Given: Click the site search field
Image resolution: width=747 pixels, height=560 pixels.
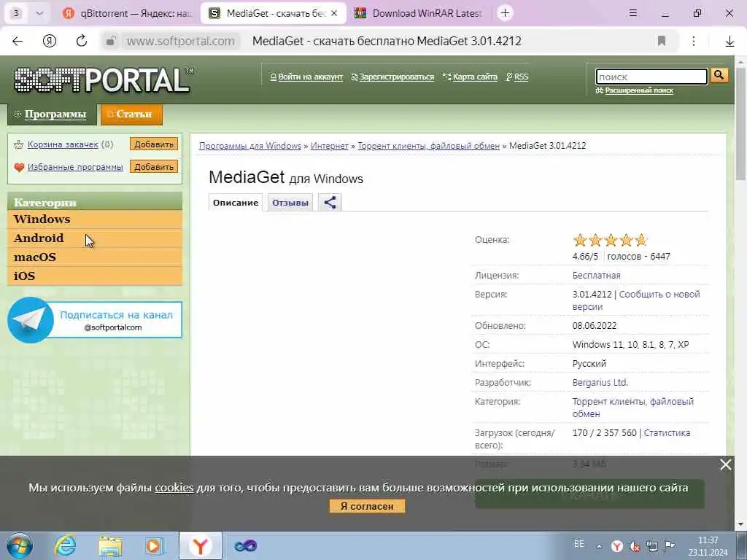Looking at the screenshot, I should coord(651,77).
